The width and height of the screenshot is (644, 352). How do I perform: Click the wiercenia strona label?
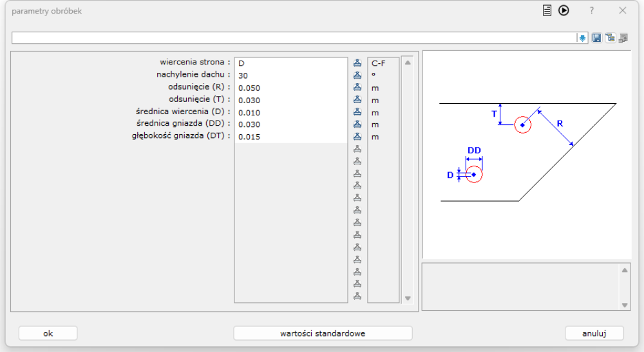pyautogui.click(x=194, y=62)
